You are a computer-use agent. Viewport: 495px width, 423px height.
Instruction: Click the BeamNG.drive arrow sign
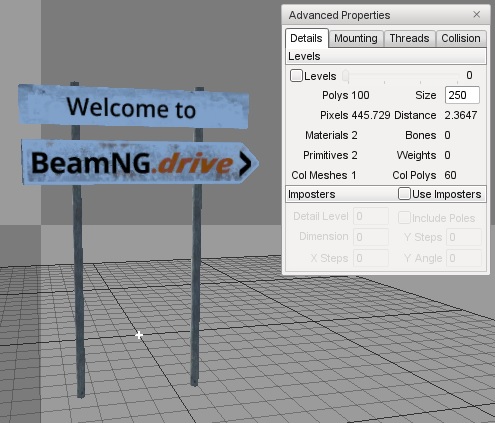[x=139, y=163]
